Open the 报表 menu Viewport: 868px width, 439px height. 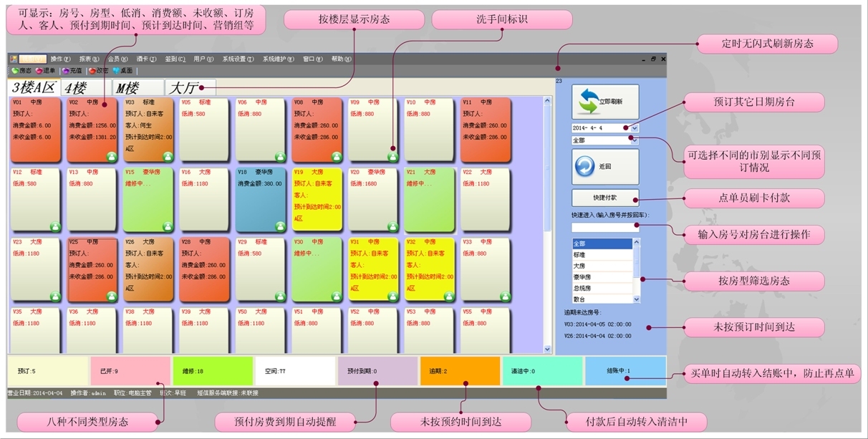[x=89, y=59]
